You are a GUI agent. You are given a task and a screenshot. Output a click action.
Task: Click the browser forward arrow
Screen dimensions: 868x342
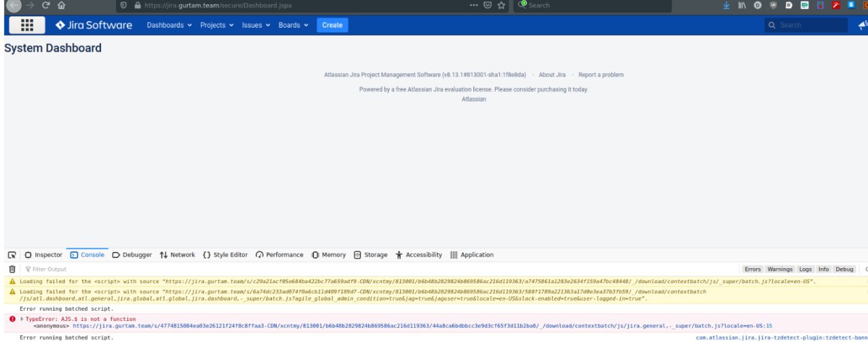click(29, 5)
